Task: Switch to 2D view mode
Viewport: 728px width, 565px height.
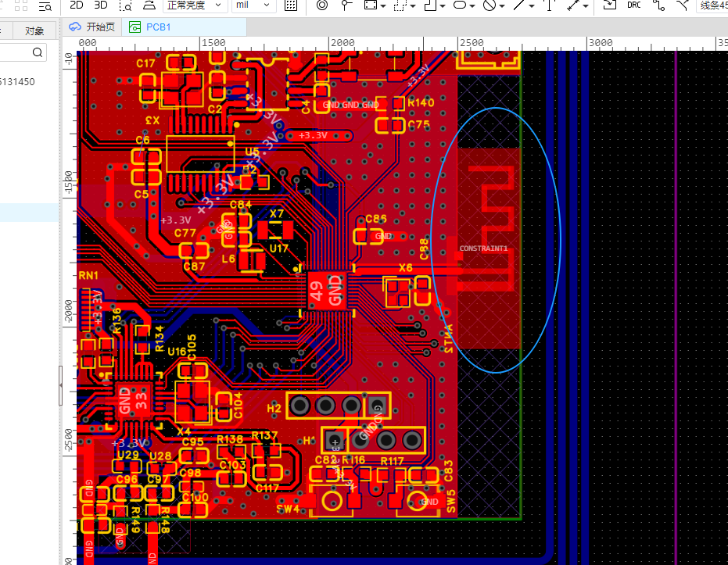Action: click(x=77, y=5)
